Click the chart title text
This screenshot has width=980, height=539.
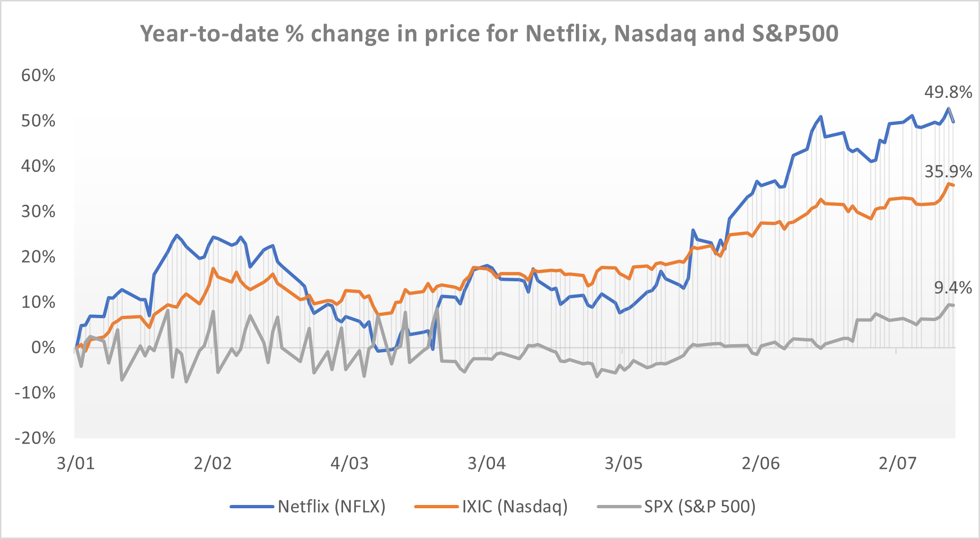click(x=489, y=34)
